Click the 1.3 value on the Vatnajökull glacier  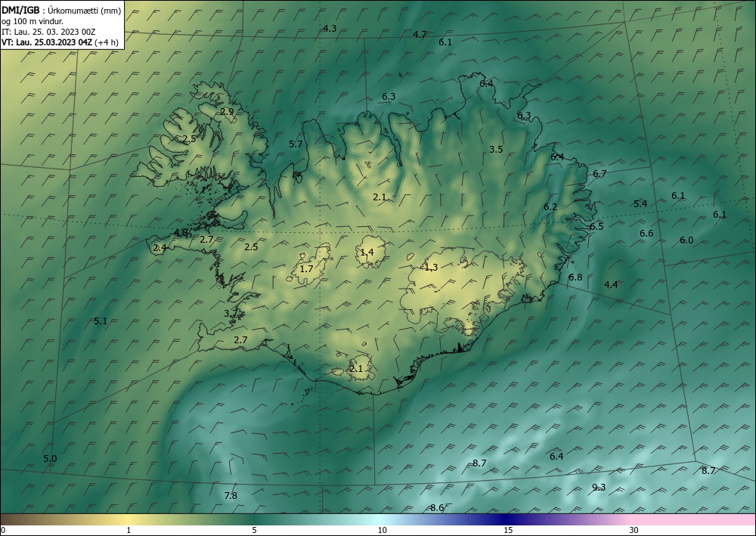pos(431,268)
